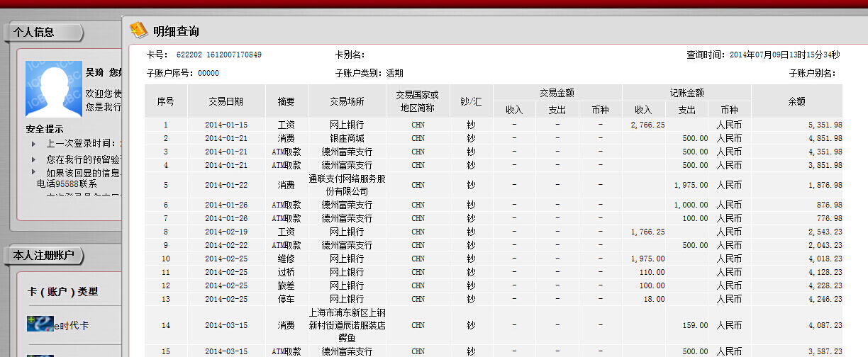Click the expense amount 159.00
Image resolution: width=868 pixels, height=357 pixels.
695,326
